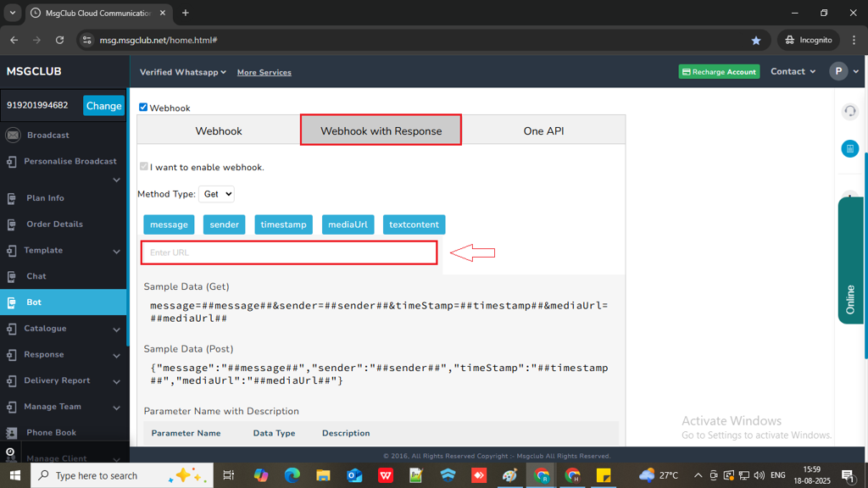Expand the Contact dropdown
Viewport: 868px width, 488px height.
[x=793, y=71]
